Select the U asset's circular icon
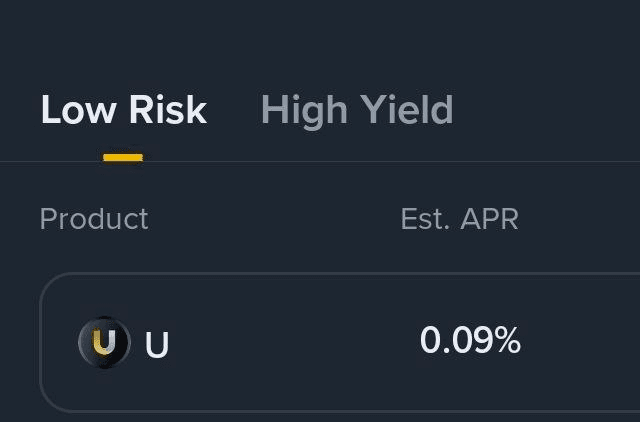The image size is (640, 422). point(104,343)
